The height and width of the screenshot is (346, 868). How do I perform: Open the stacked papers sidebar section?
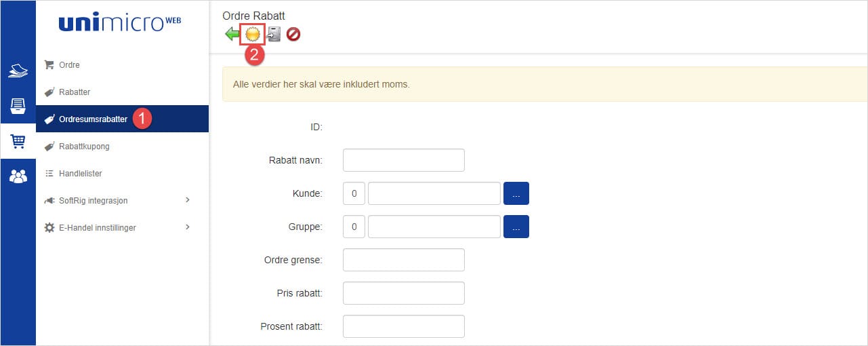coord(18,71)
